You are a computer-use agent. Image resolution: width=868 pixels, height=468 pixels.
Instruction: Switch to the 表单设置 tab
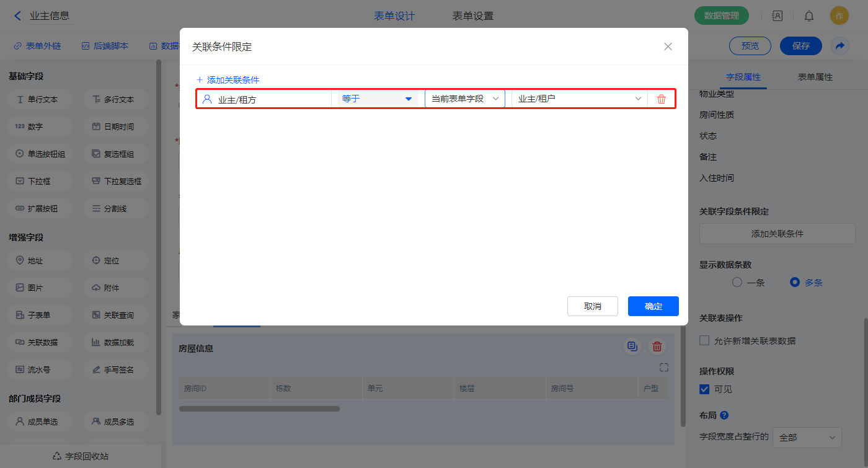(x=473, y=16)
